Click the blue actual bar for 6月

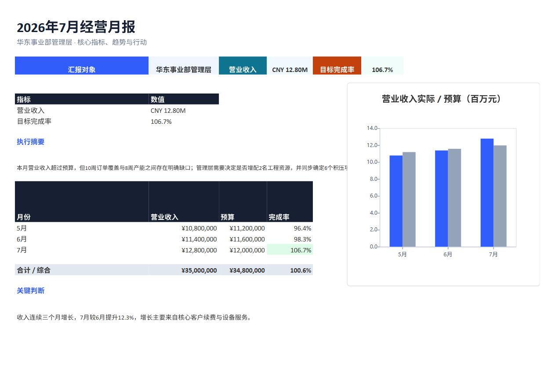pyautogui.click(x=442, y=198)
